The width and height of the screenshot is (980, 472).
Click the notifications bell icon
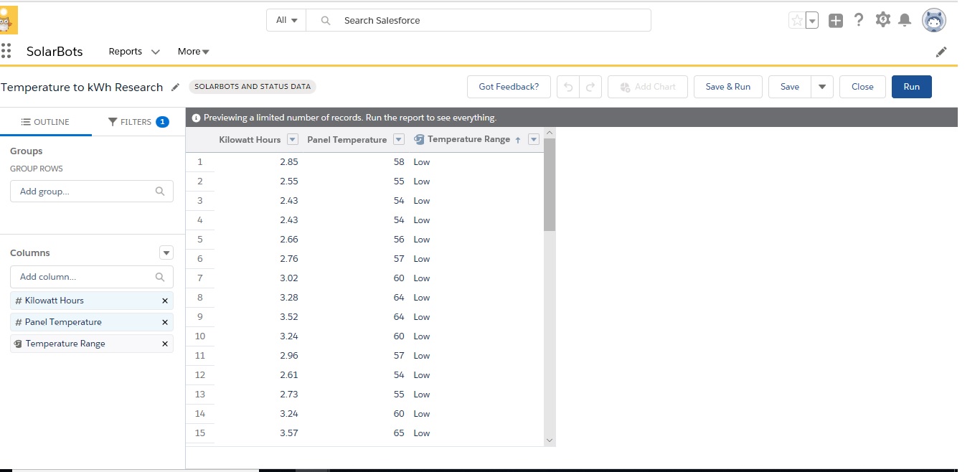point(905,20)
